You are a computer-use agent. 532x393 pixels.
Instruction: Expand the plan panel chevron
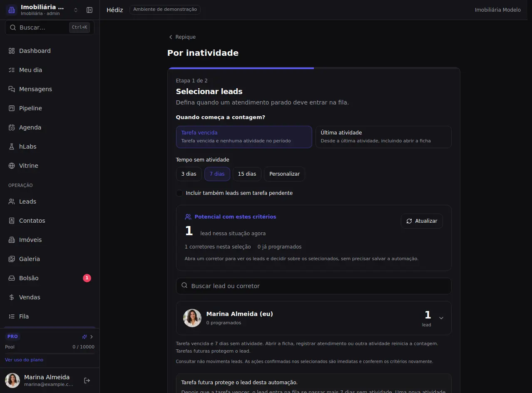click(92, 336)
